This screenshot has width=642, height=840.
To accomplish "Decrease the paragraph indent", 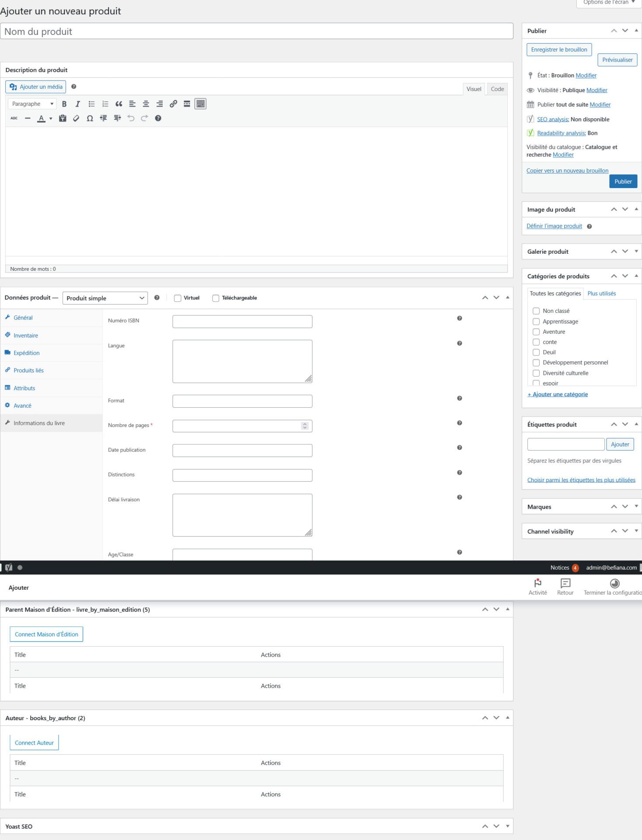I will coord(104,118).
